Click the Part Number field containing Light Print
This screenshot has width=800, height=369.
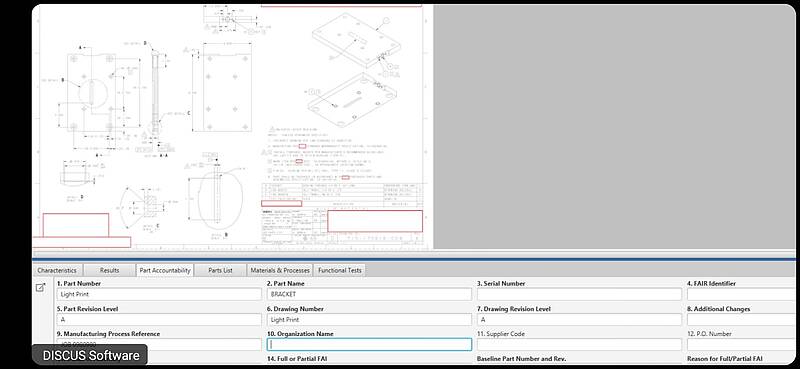(159, 294)
